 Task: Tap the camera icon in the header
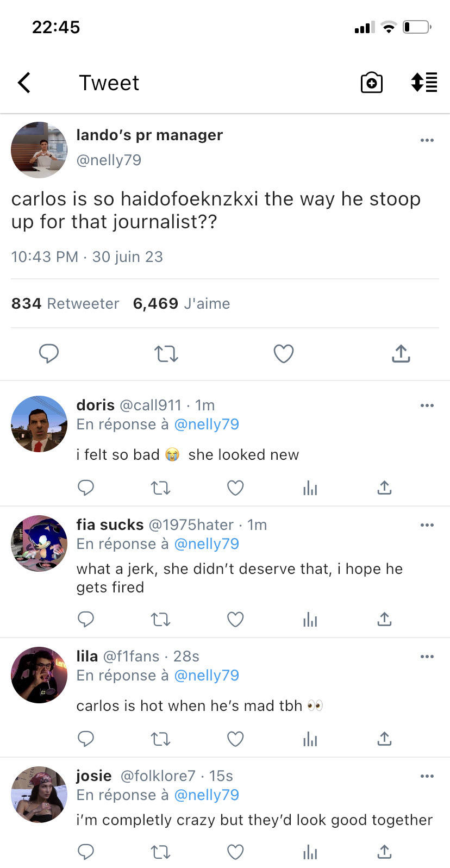click(x=372, y=83)
